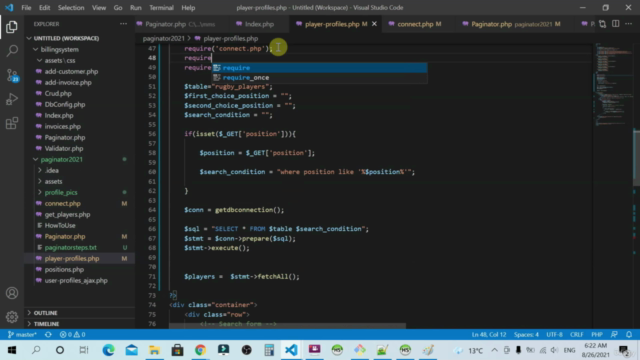Viewport: 640px width, 360px height.
Task: Click the paginator2021 breadcrumb
Action: [163, 38]
